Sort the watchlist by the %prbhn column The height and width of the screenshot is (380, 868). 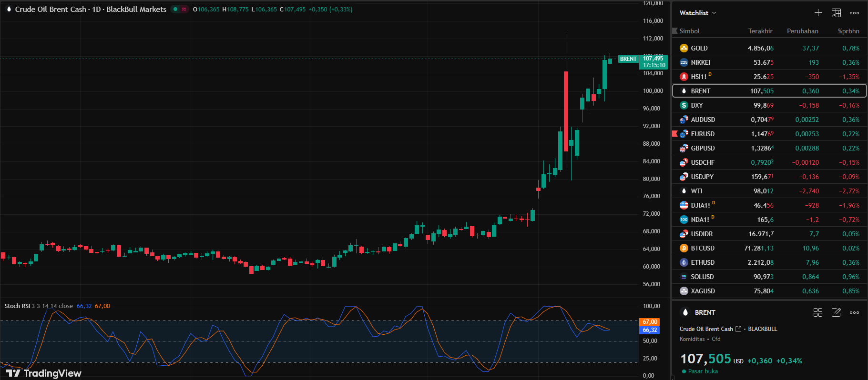(848, 31)
